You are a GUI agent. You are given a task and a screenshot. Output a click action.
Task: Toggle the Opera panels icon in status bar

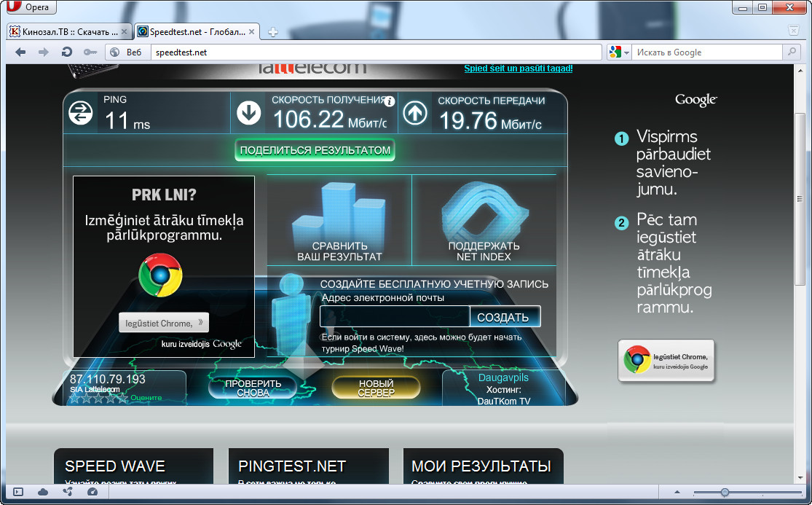18,492
